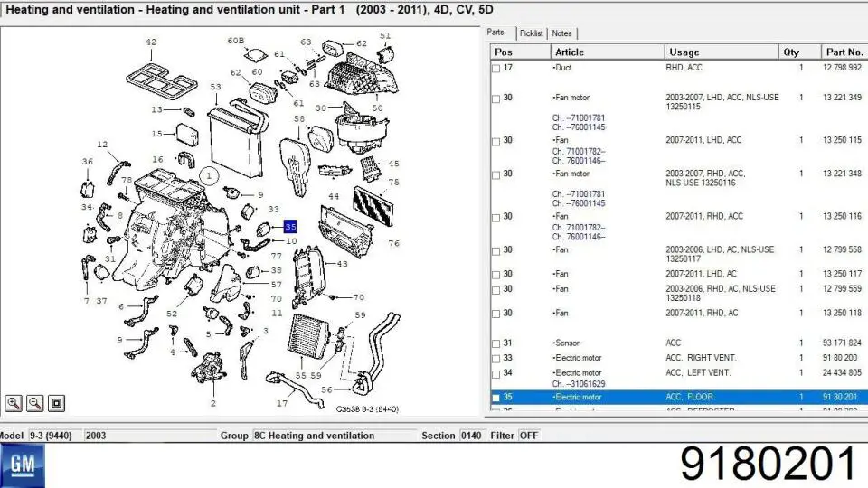Sort by the Article column header
Viewport: 868px width, 488px height.
pos(608,52)
